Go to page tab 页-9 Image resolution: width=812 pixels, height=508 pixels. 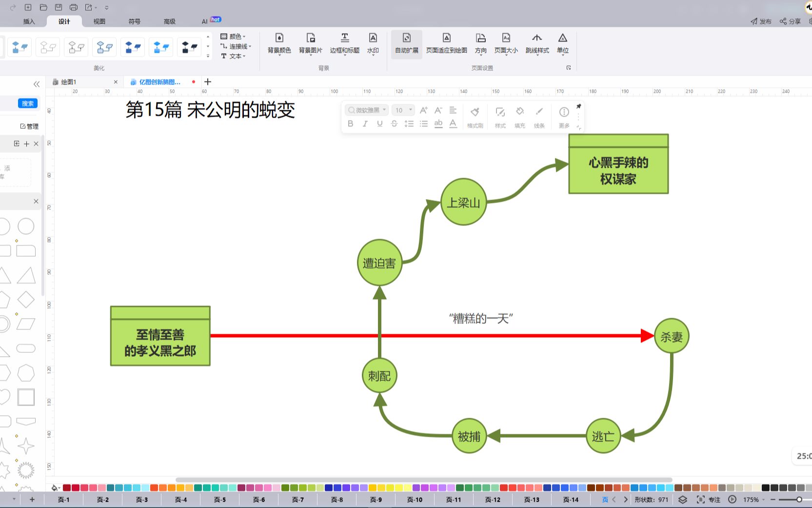click(376, 500)
